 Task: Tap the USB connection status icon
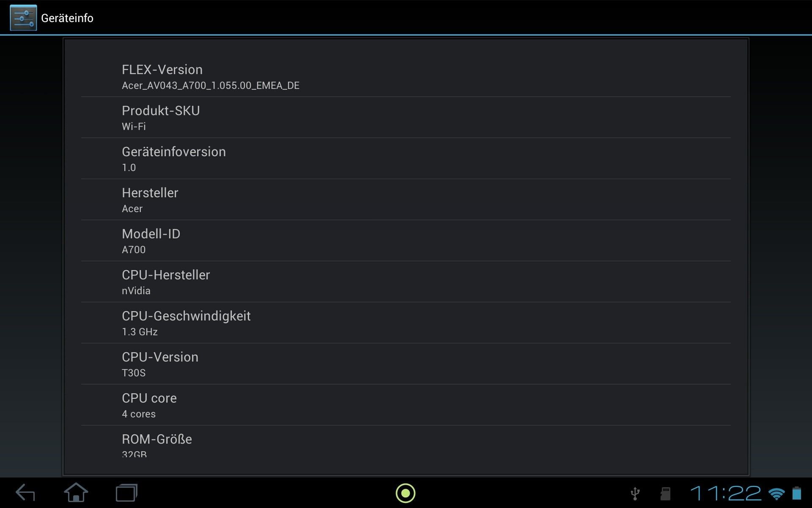[635, 494]
